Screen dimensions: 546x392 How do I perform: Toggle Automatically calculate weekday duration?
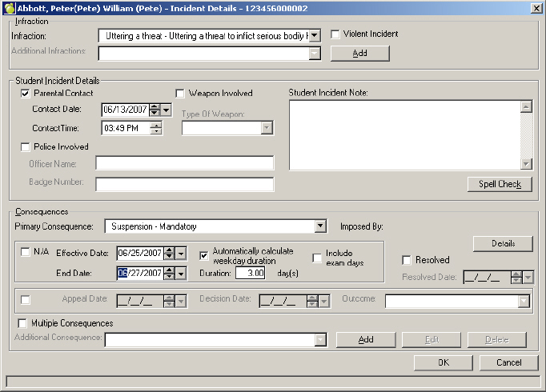pyautogui.click(x=204, y=256)
